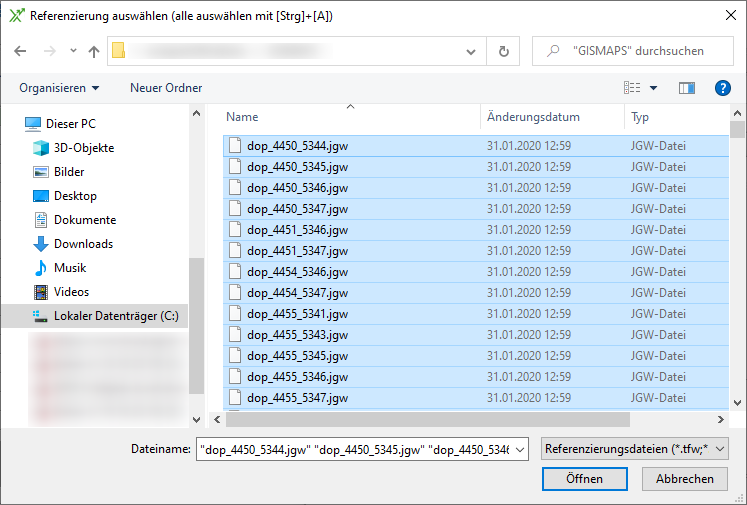Refresh the current folder view
This screenshot has width=747, height=505.
point(504,51)
